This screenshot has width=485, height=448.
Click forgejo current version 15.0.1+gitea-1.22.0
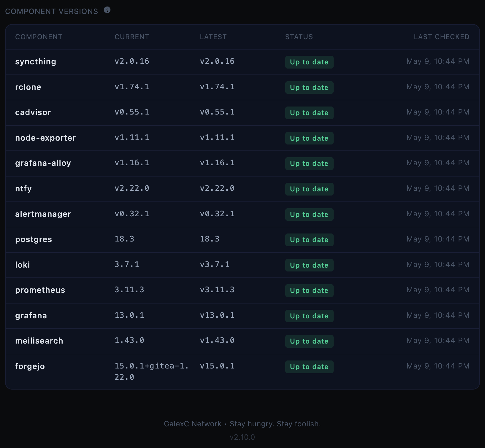click(x=152, y=372)
